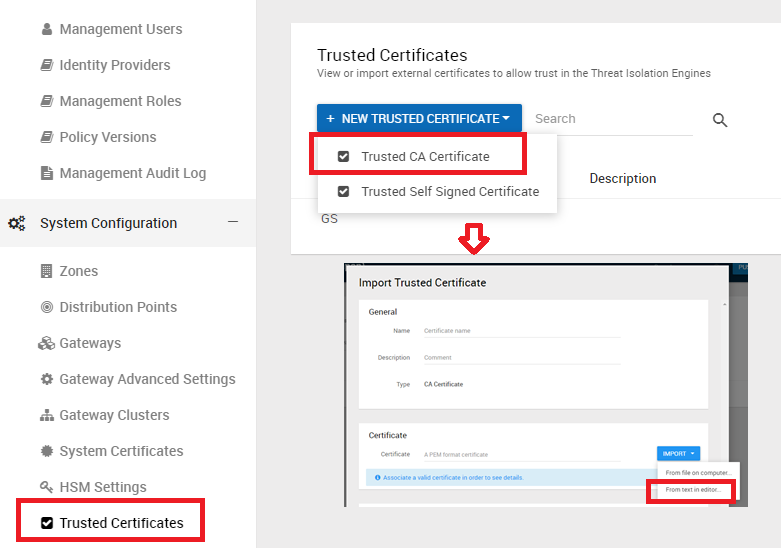Select From text in editor option
Screen dimensions: 781x548
tap(692, 489)
